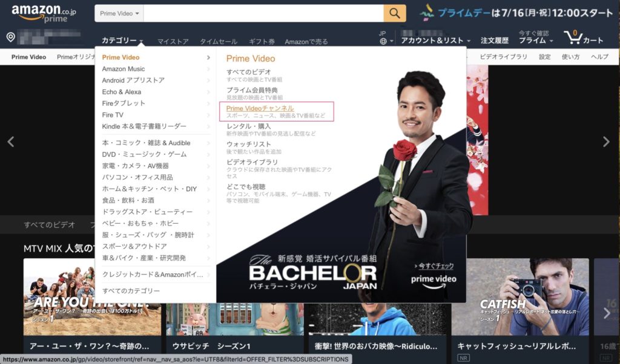The height and width of the screenshot is (364, 620).
Task: Open プライム会員特典 link in flyout
Action: click(x=252, y=90)
